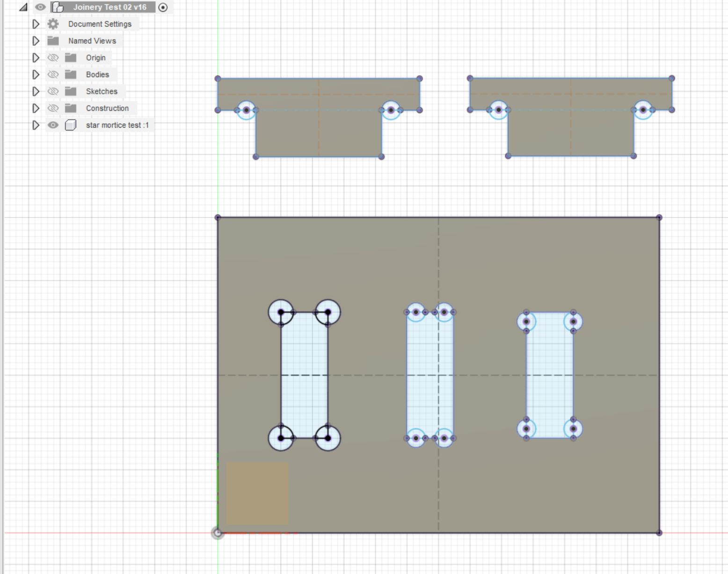This screenshot has height=574, width=728.
Task: Show the hidden Sketches folder
Action: (53, 91)
